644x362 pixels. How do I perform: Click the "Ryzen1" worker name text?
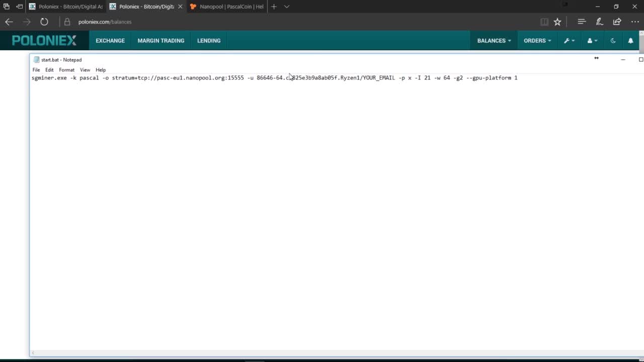350,78
